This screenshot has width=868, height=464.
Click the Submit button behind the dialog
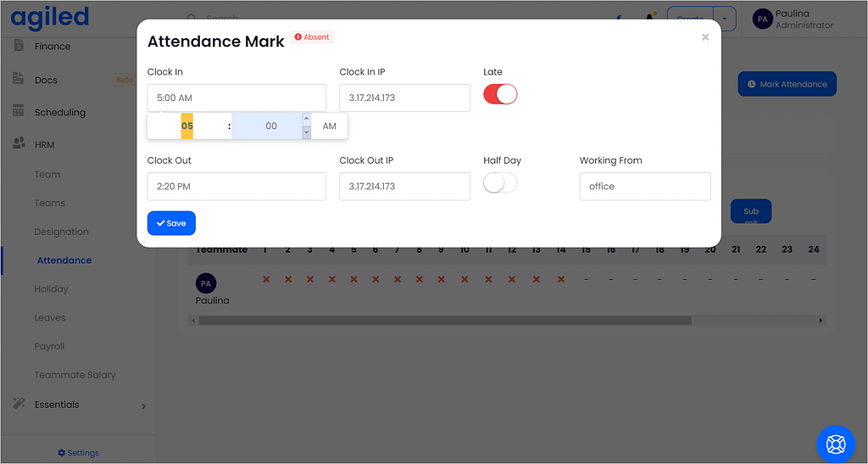pyautogui.click(x=751, y=211)
